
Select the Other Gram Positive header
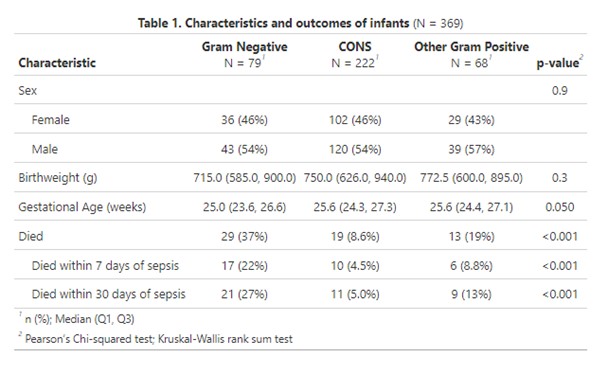[x=471, y=47]
